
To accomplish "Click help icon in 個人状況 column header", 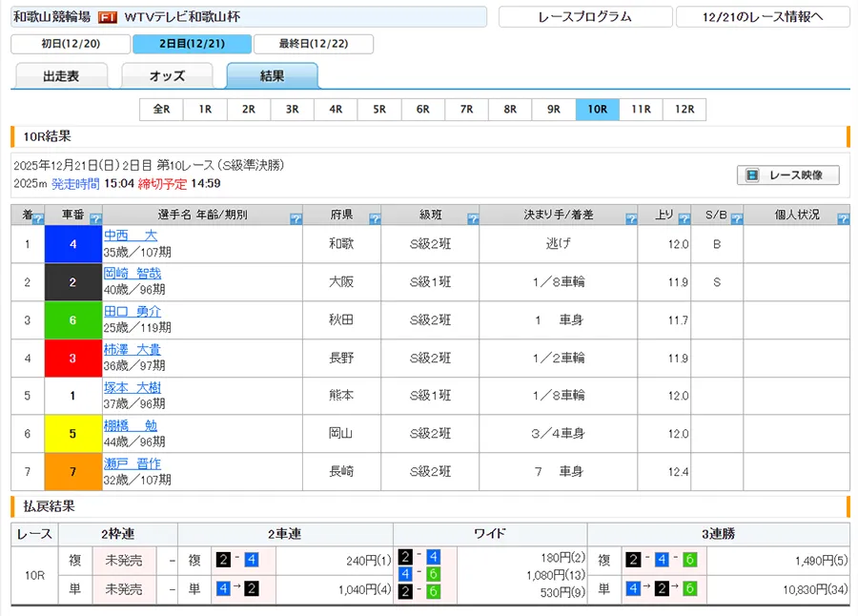I will (x=843, y=219).
